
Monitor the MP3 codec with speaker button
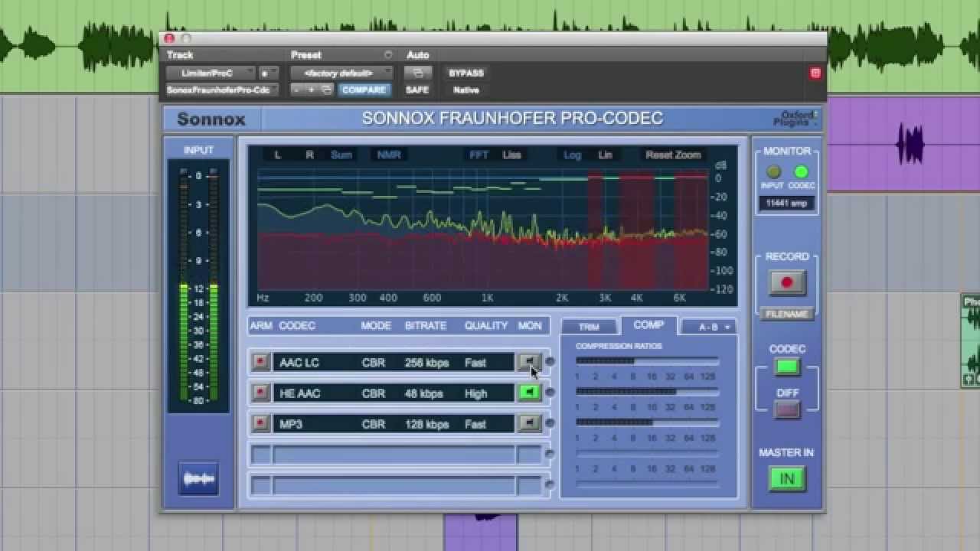(x=529, y=423)
